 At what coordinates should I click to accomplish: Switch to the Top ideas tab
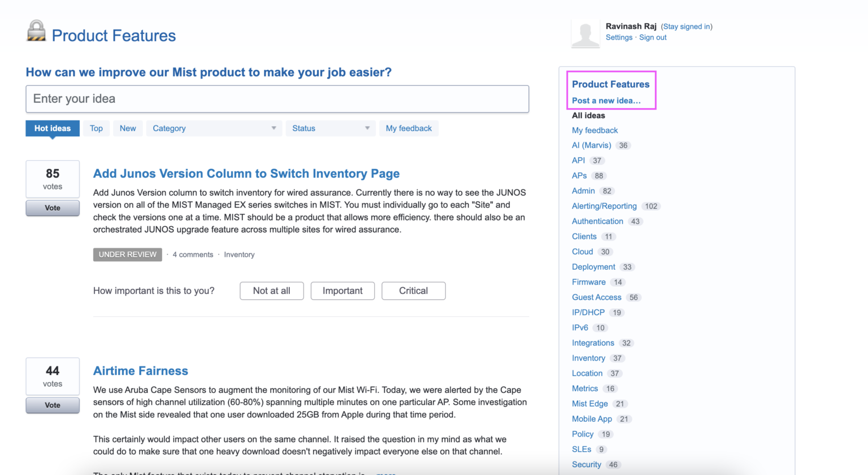96,128
